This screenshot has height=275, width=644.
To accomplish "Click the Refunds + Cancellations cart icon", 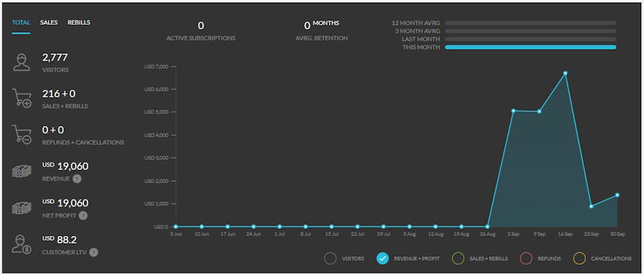I will 22,134.
